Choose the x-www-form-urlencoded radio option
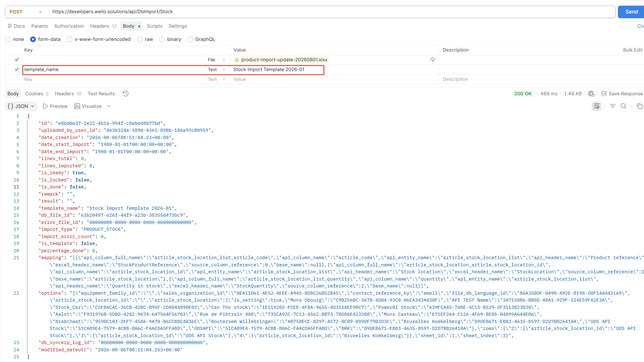The width and height of the screenshot is (644, 362). (x=70, y=39)
